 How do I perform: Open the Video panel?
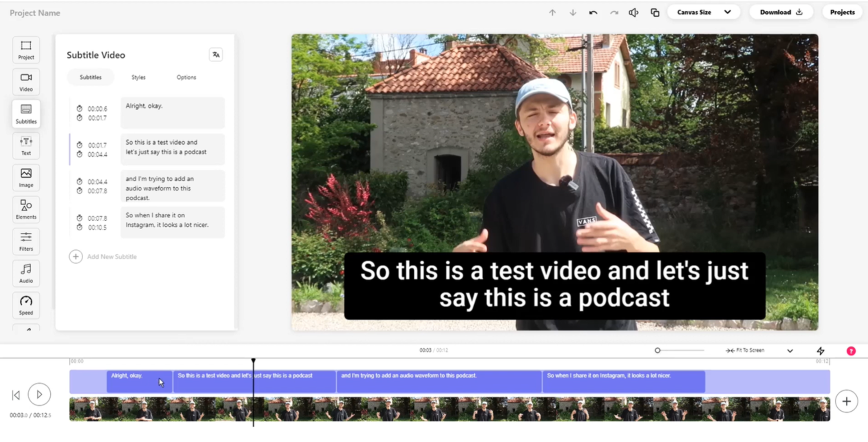click(x=25, y=81)
